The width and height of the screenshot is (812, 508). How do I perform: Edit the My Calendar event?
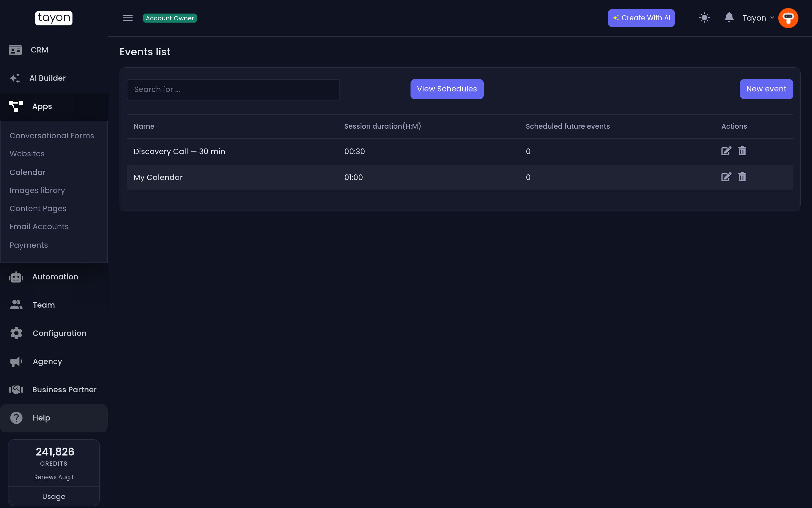click(x=726, y=177)
